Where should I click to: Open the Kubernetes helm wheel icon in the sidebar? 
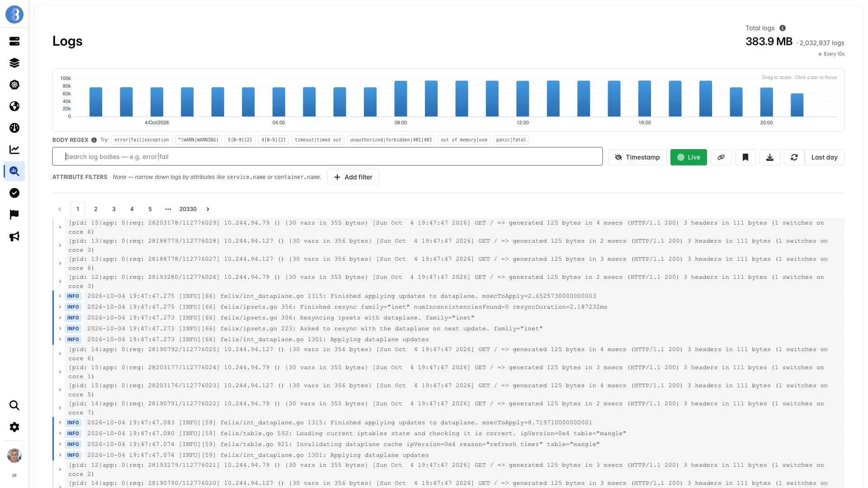pos(14,84)
